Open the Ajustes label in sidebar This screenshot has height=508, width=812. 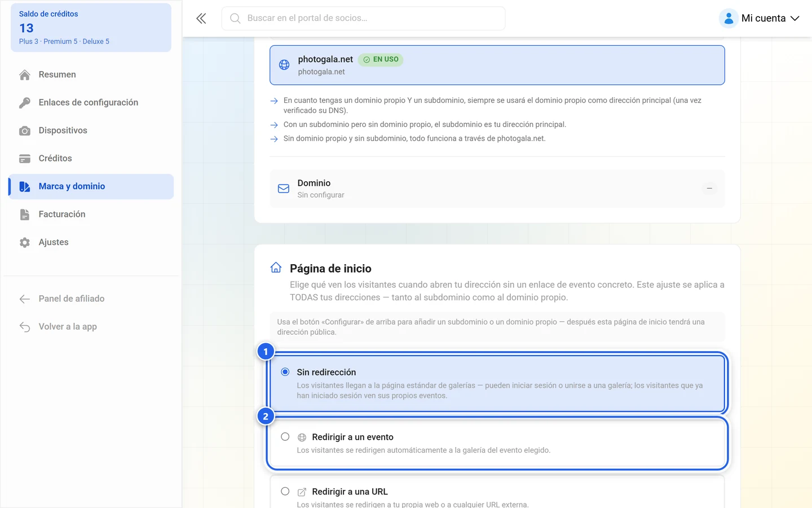pos(54,242)
